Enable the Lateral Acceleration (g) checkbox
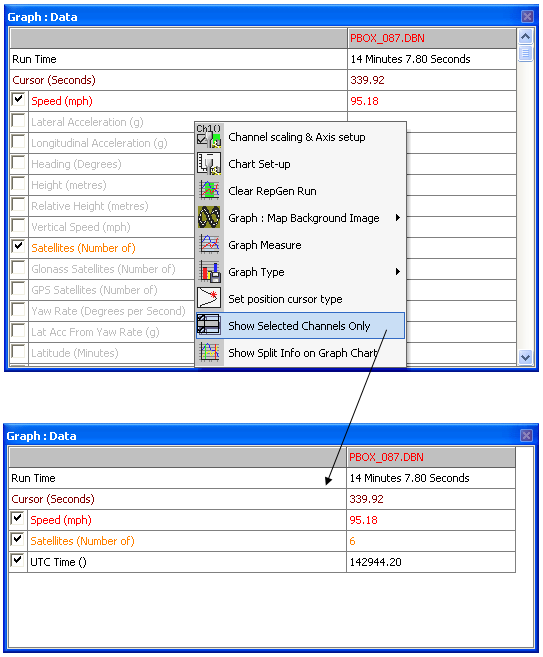 (18, 121)
